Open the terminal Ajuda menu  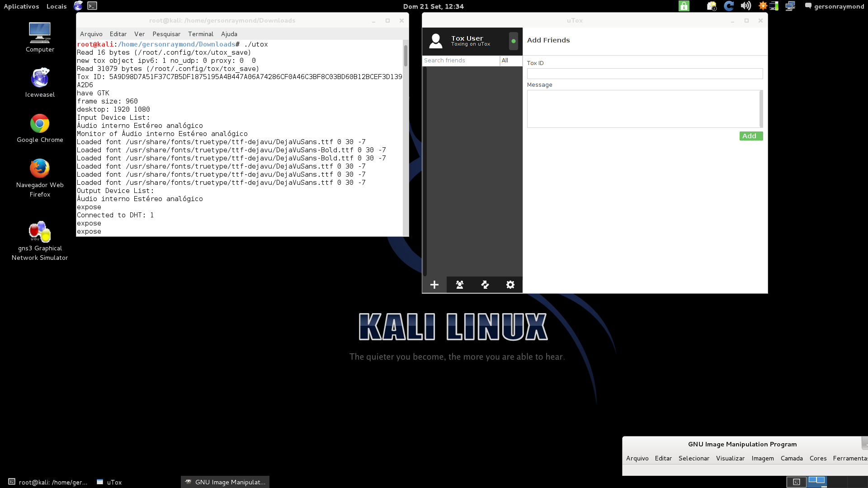229,34
